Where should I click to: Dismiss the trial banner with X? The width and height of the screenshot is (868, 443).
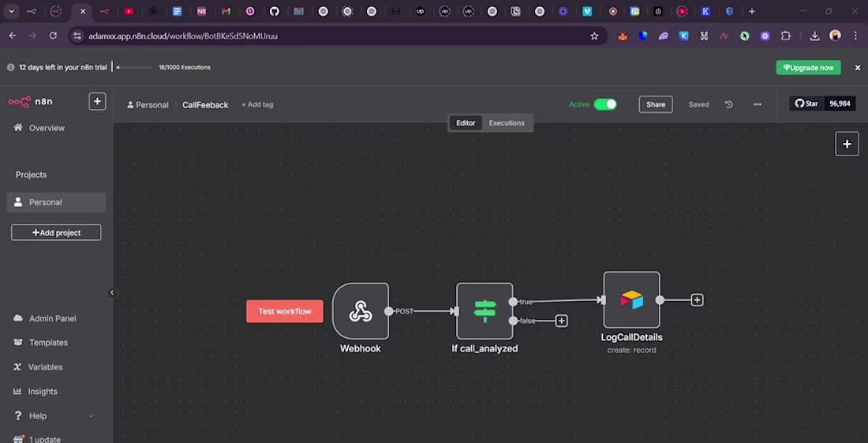(x=858, y=68)
